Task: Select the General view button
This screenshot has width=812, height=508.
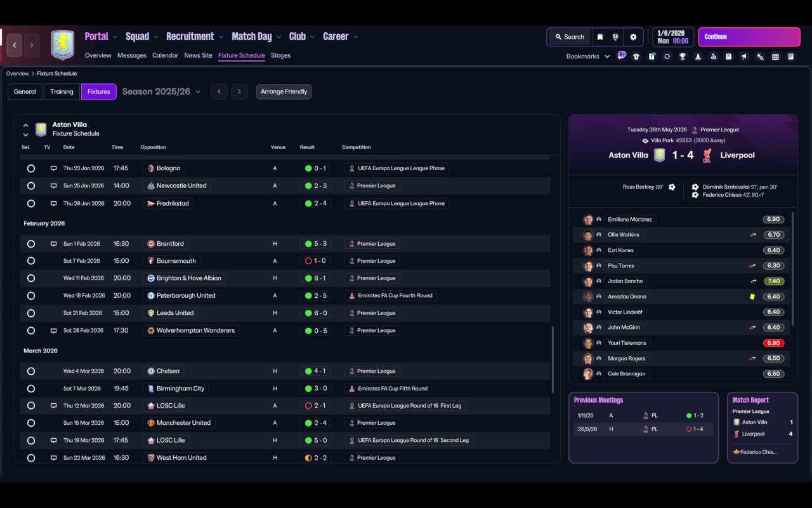Action: pos(25,91)
